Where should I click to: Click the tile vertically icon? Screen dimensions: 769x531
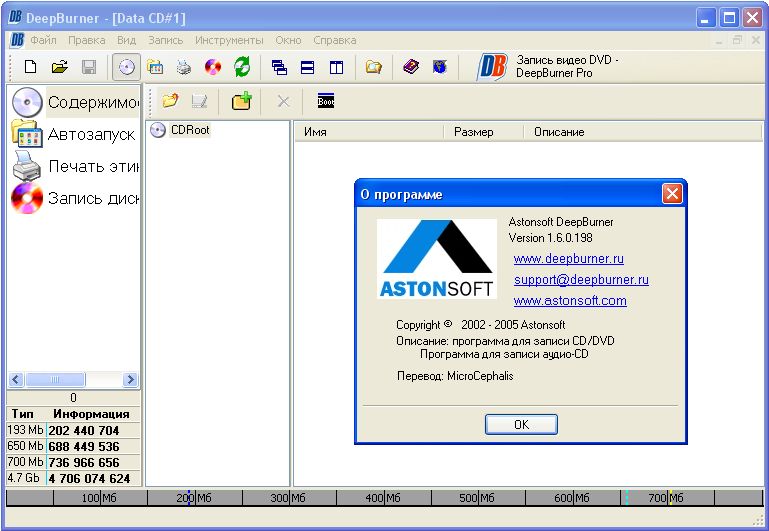[336, 67]
